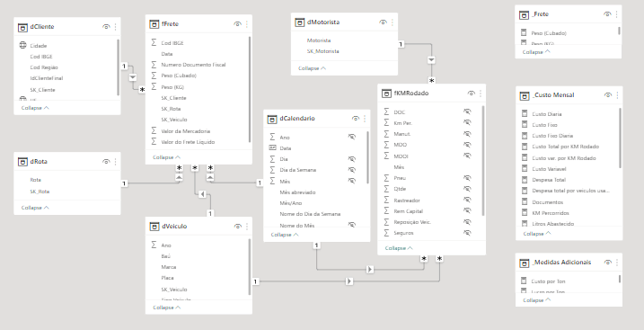Open more options for dCalendario table
Image resolution: width=644 pixels, height=330 pixels.
pos(365,119)
